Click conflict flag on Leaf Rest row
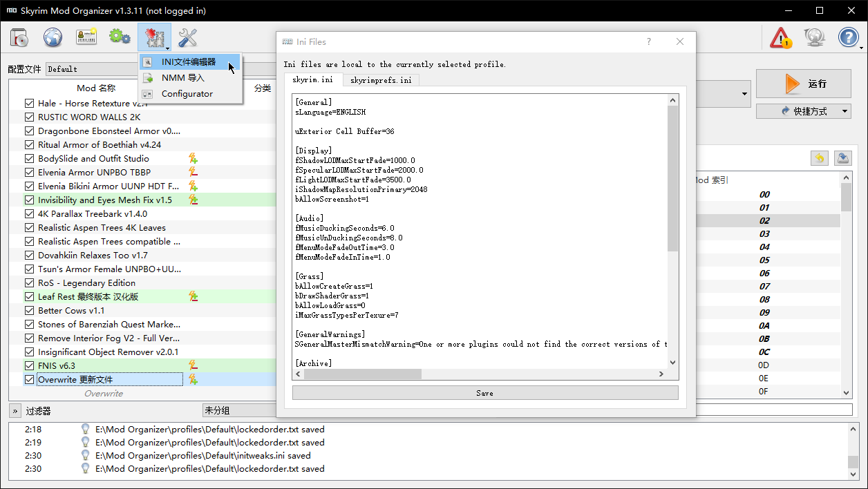The width and height of the screenshot is (868, 489). (194, 297)
